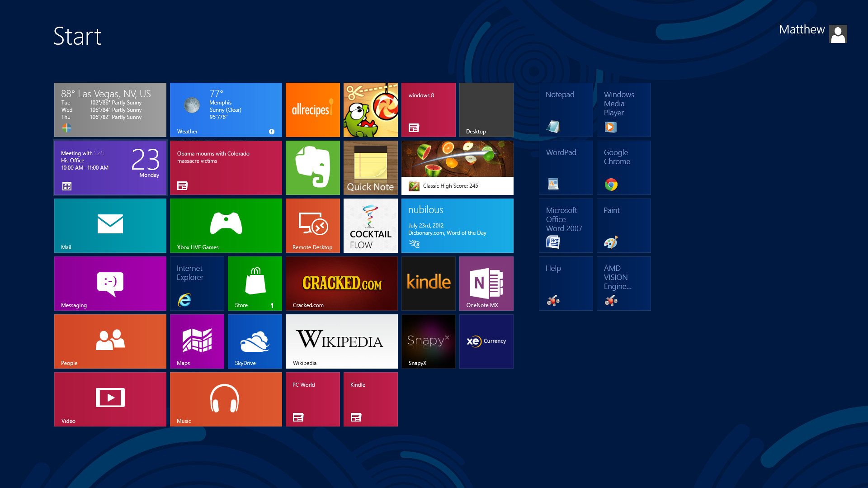The height and width of the screenshot is (488, 868).
Task: Launch Internet Explorer tile
Action: 197,283
